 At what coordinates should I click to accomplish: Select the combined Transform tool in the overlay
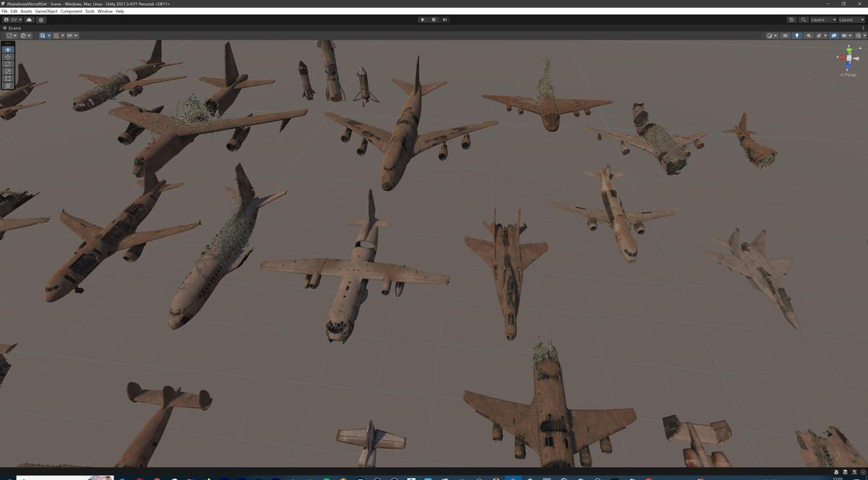click(x=9, y=85)
